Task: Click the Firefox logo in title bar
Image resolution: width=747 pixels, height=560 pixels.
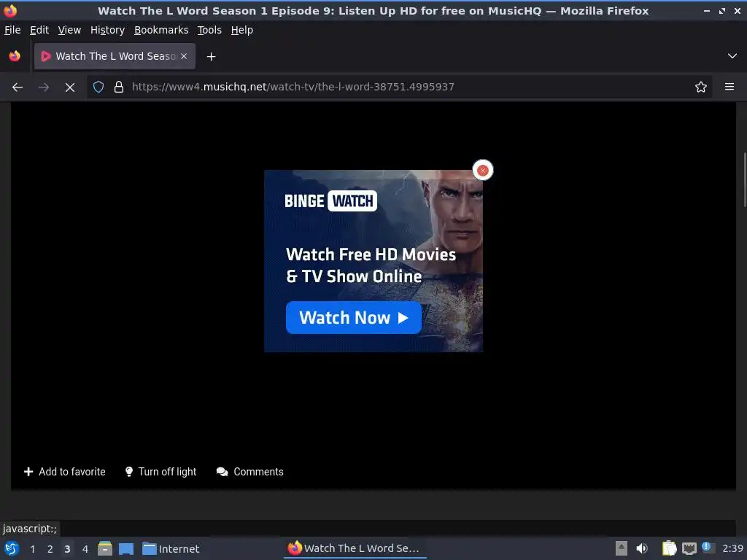Action: (x=10, y=10)
